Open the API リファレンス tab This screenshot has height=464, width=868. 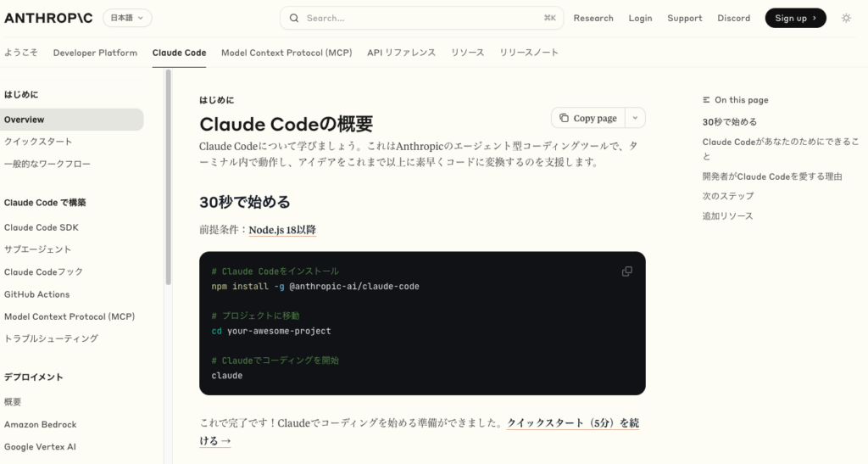401,53
